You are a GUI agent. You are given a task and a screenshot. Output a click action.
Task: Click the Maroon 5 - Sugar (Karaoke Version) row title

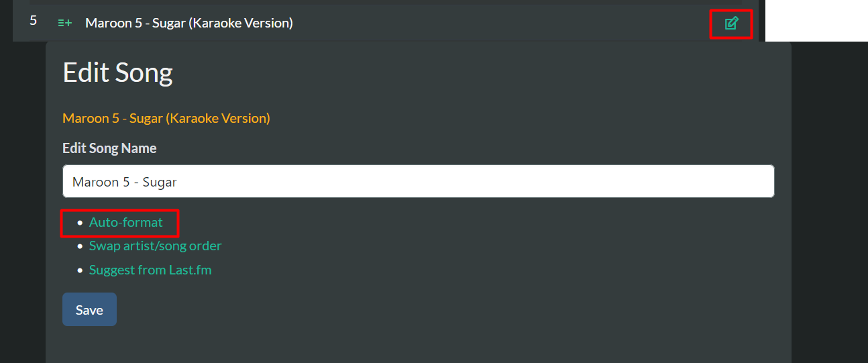(188, 23)
